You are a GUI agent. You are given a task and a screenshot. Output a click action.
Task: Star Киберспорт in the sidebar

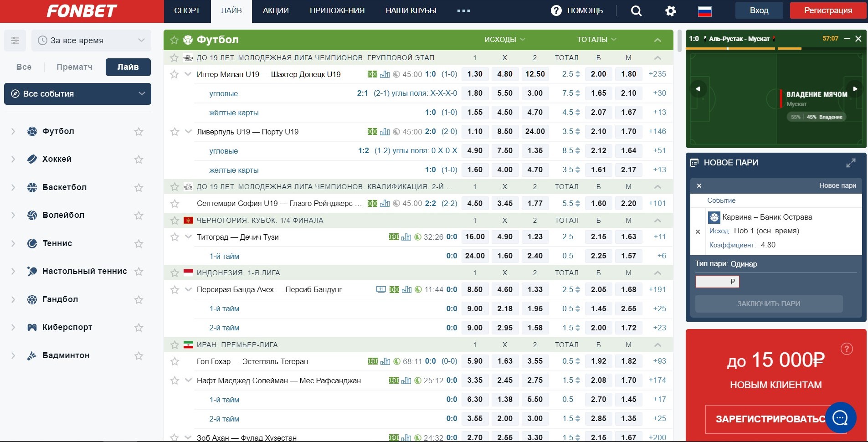coord(139,328)
